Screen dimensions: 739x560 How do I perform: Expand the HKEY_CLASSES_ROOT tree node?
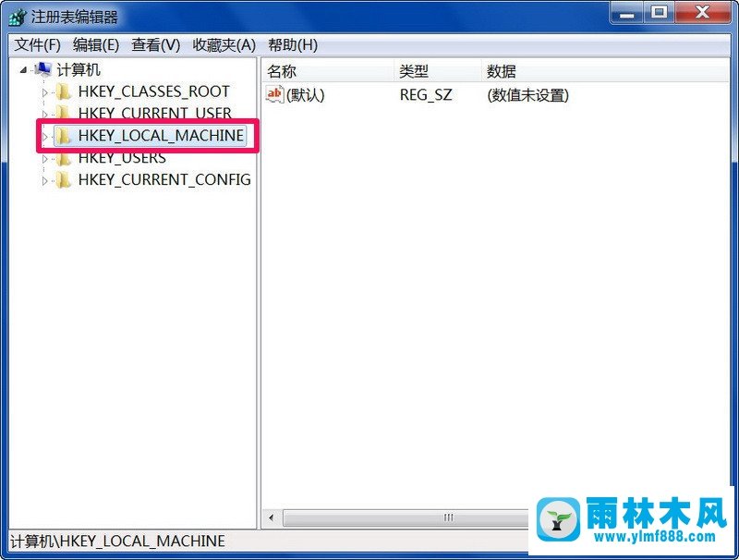pyautogui.click(x=44, y=92)
